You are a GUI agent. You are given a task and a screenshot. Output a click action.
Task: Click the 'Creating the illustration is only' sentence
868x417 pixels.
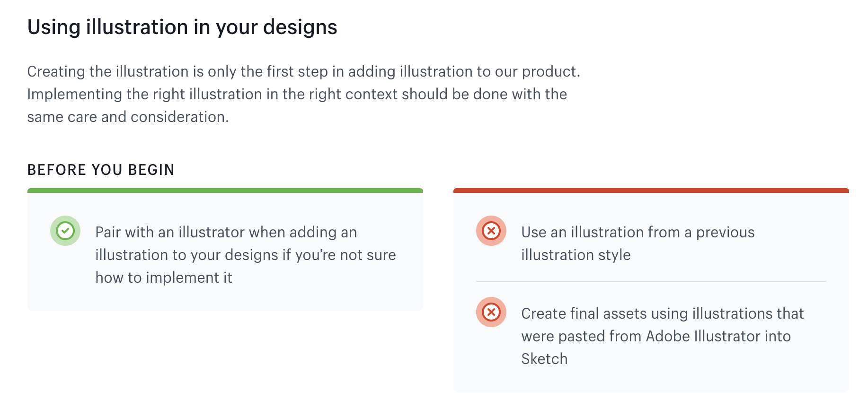click(303, 71)
